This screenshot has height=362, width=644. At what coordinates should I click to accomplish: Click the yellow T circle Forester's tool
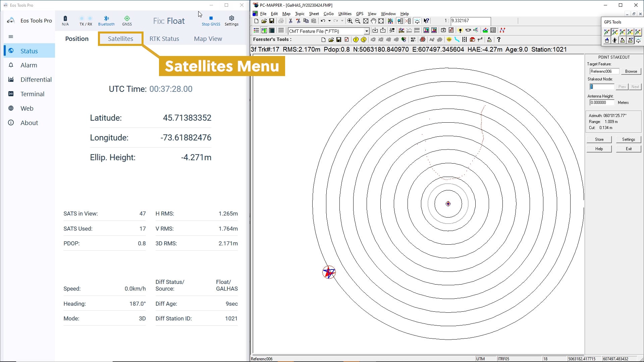[x=356, y=40]
